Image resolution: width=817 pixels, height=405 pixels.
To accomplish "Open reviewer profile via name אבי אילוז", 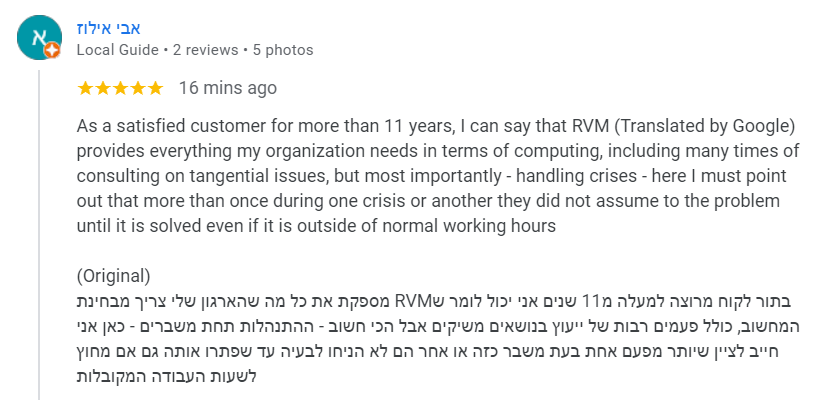I will [108, 28].
